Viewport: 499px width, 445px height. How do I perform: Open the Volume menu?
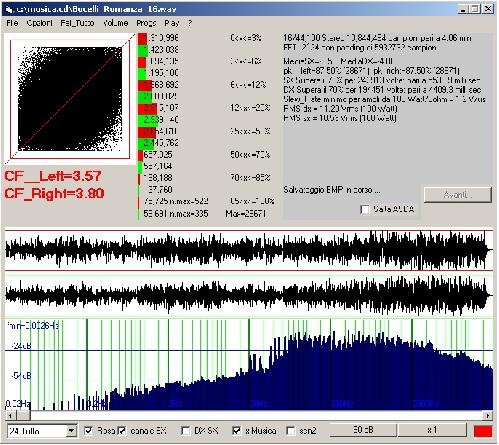116,23
